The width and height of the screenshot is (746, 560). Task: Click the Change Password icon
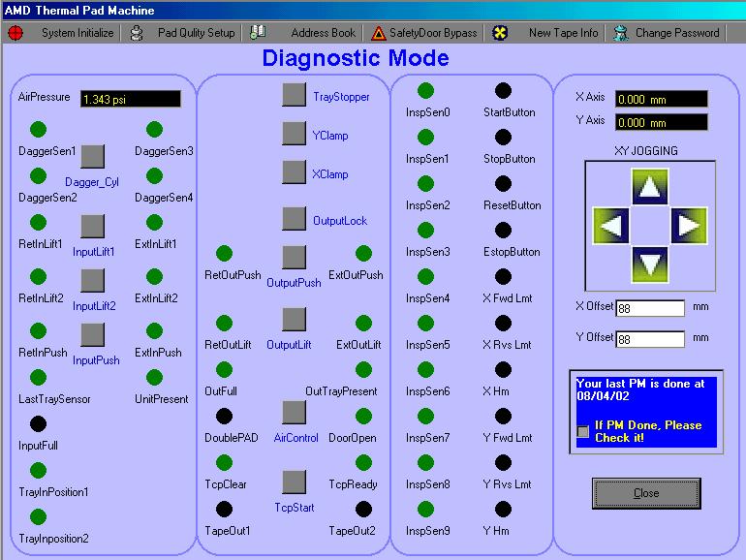[620, 33]
